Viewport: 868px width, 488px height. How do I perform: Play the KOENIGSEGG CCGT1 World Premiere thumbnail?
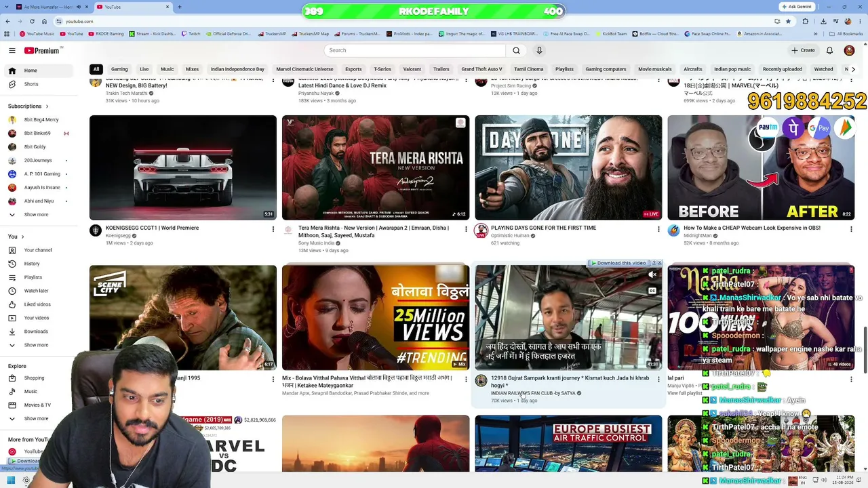[183, 167]
